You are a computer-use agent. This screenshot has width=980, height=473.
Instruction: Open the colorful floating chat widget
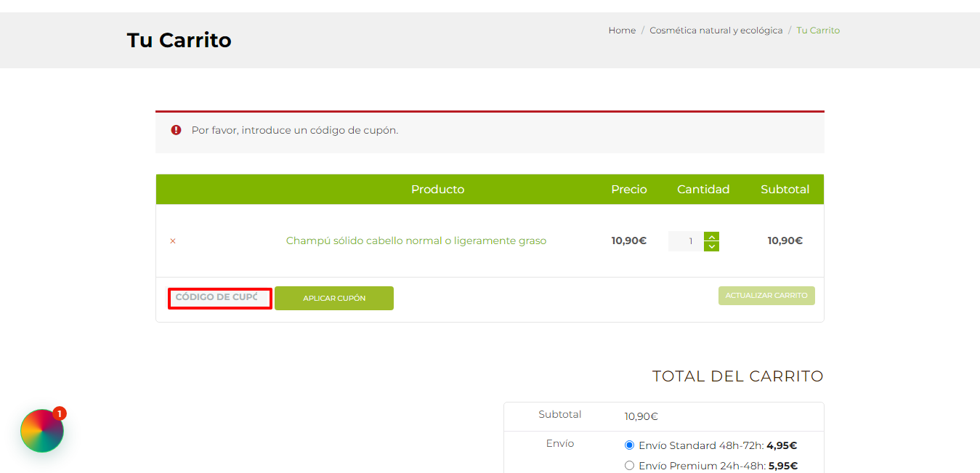tap(42, 431)
